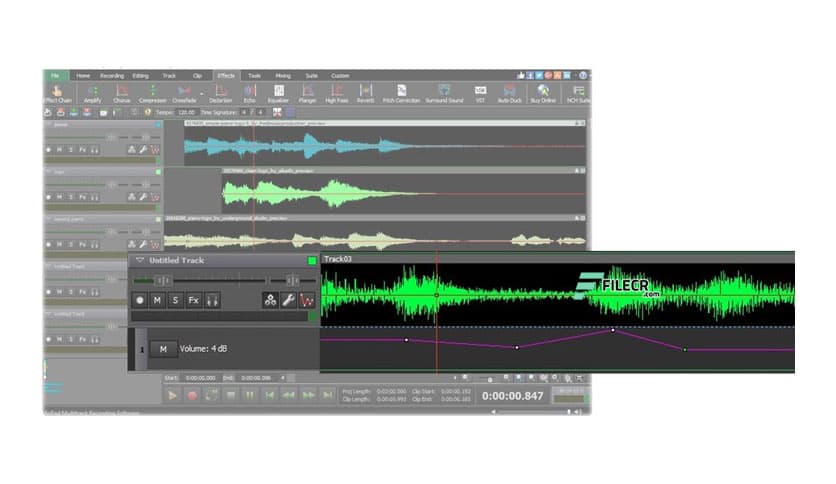Open the Surround Sound effect

444,92
